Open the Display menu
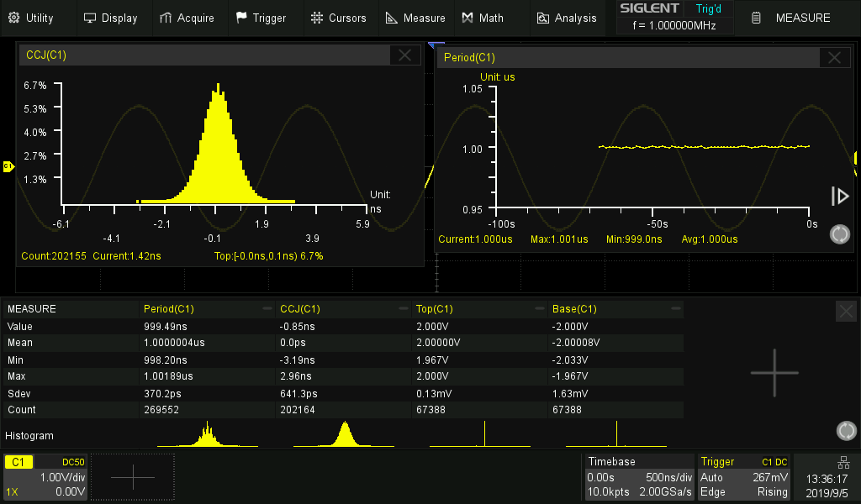The width and height of the screenshot is (861, 504). tap(110, 18)
